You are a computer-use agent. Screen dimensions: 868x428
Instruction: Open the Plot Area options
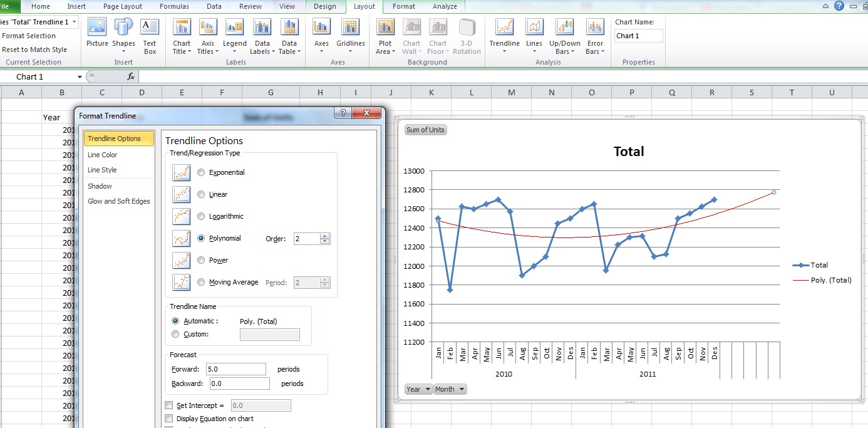pos(384,36)
